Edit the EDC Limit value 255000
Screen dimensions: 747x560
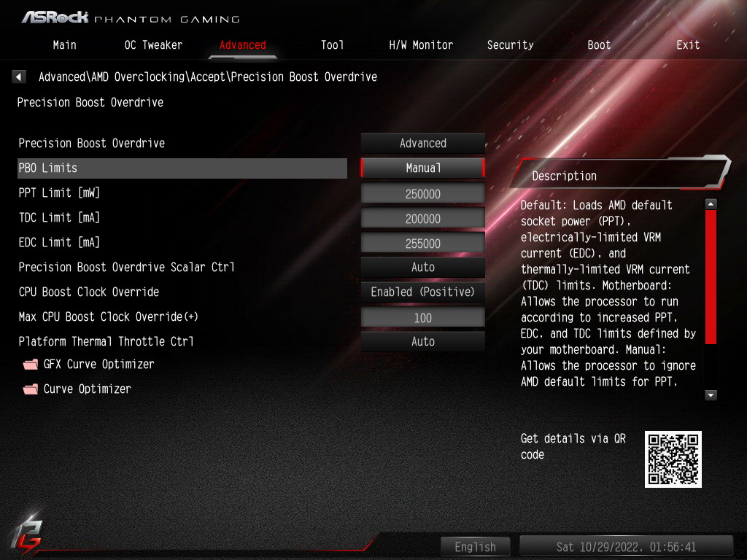(423, 244)
